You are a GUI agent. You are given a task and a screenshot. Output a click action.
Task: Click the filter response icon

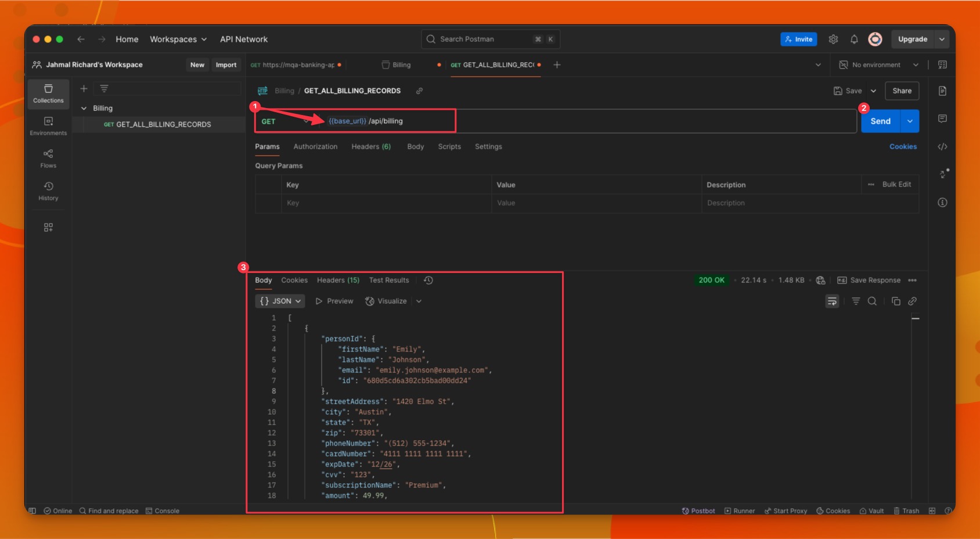click(856, 301)
